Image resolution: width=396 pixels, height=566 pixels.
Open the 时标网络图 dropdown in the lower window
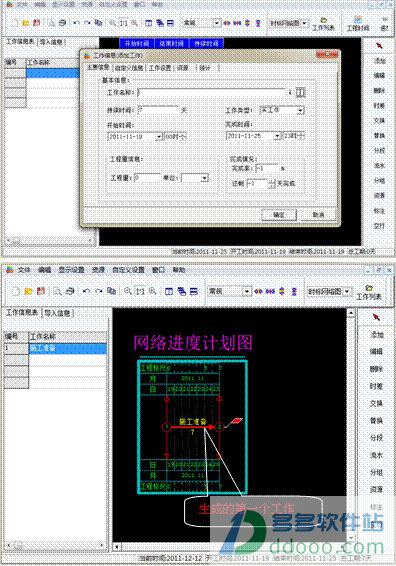(x=347, y=291)
